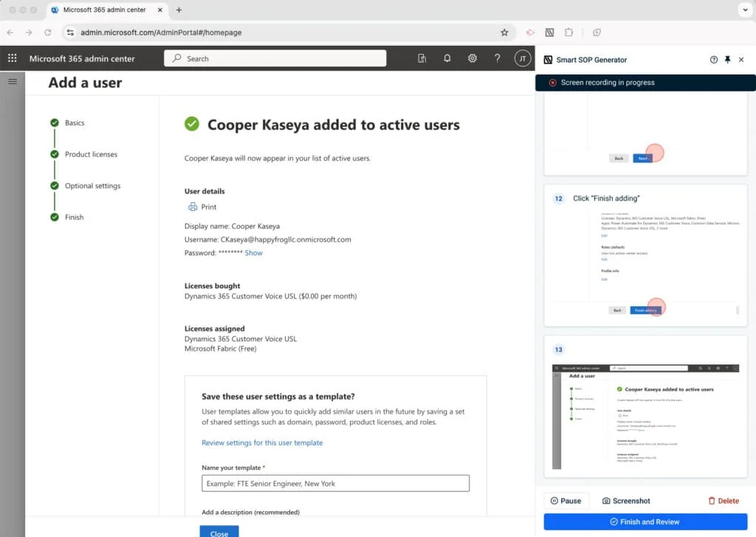Click the rightmost browser toolbar icon

pos(597,32)
